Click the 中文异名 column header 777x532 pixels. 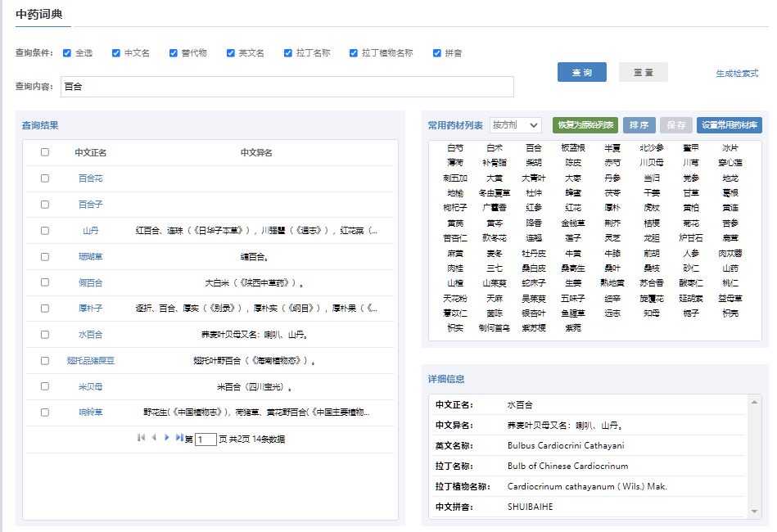[256, 152]
